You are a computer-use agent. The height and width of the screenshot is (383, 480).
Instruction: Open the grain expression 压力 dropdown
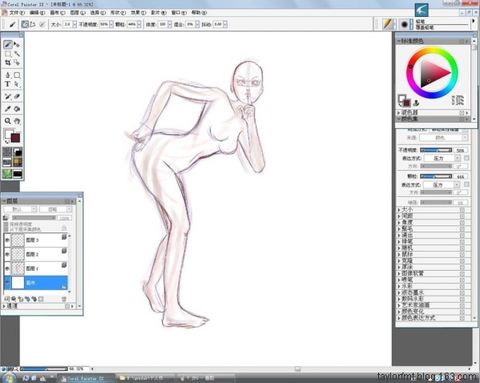[442, 184]
